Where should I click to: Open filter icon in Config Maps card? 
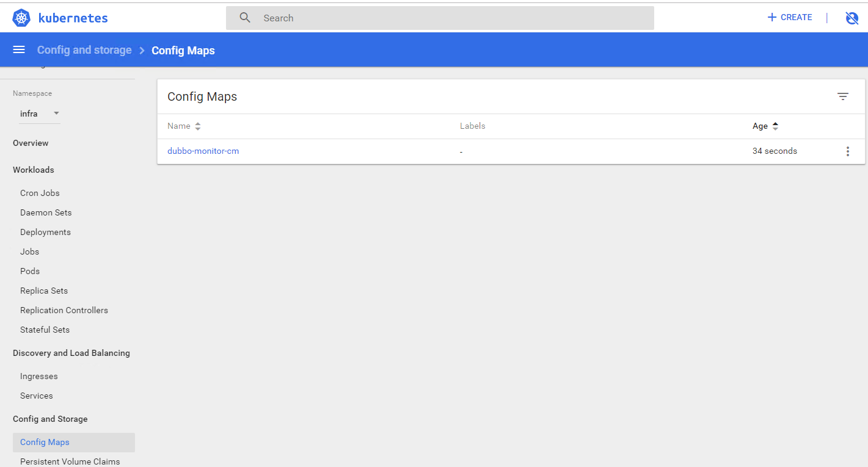tap(843, 96)
